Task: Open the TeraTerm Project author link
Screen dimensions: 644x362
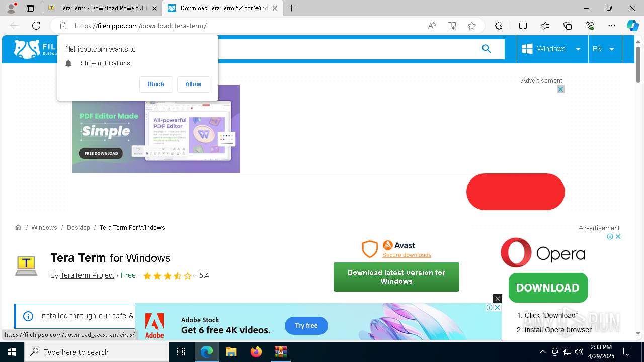Action: point(87,275)
